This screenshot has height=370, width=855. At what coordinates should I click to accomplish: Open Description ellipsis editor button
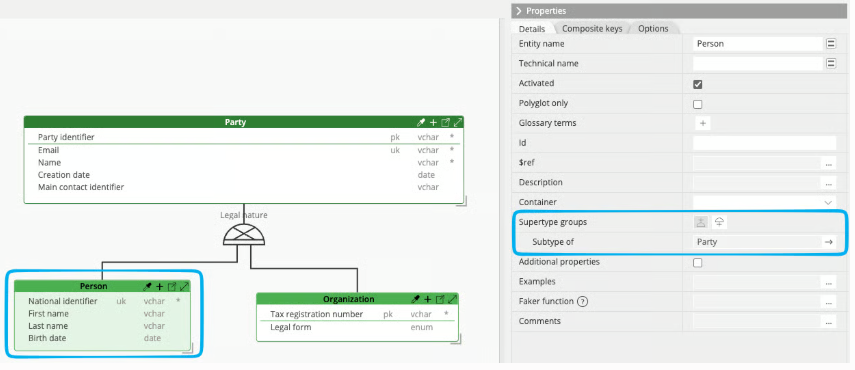pos(829,183)
